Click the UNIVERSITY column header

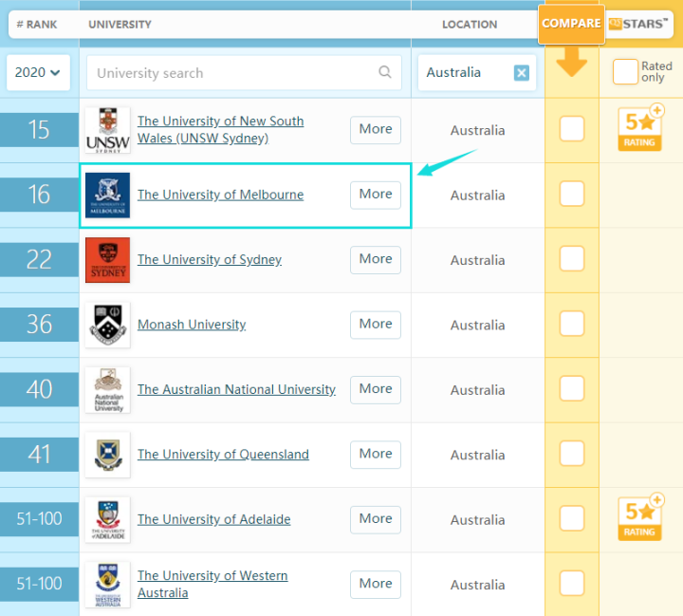tap(120, 25)
